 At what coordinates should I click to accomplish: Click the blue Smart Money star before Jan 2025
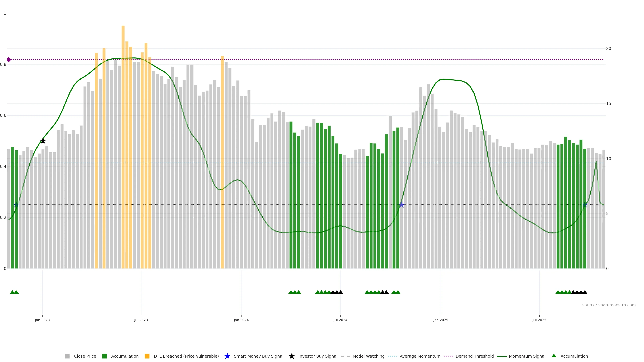[401, 205]
